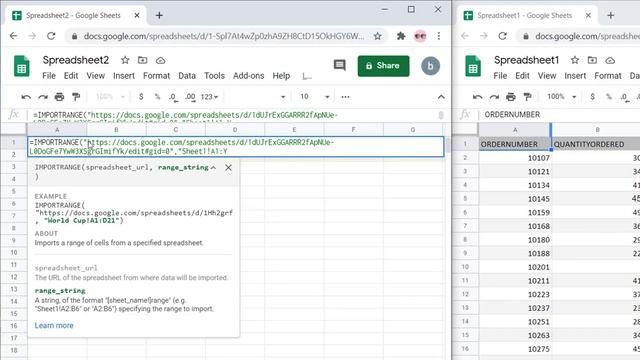Open Format menu in Spreadsheet2

pos(156,76)
